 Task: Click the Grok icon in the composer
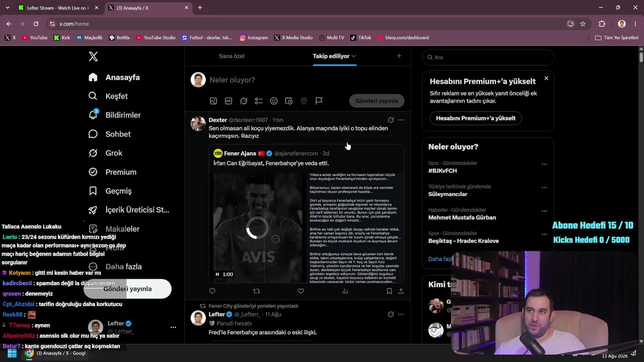click(244, 101)
